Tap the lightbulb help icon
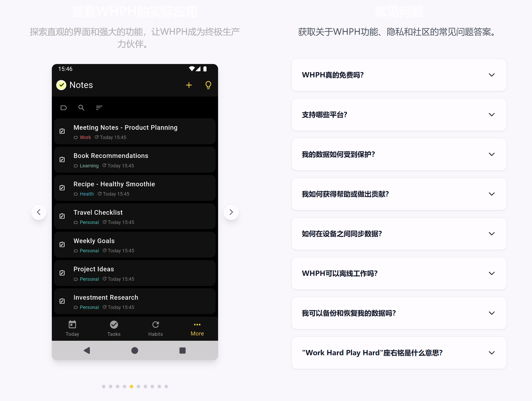This screenshot has width=532, height=401. (x=208, y=85)
